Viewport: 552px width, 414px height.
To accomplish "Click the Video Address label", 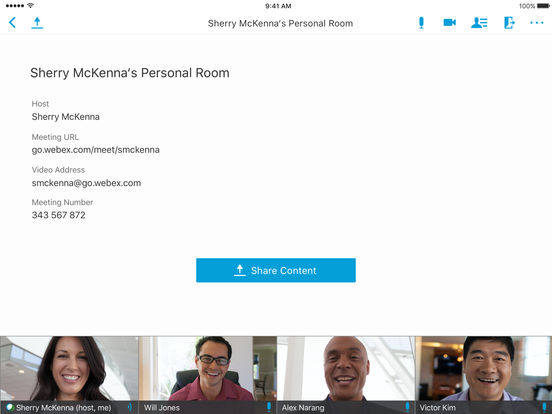I will coord(58,170).
